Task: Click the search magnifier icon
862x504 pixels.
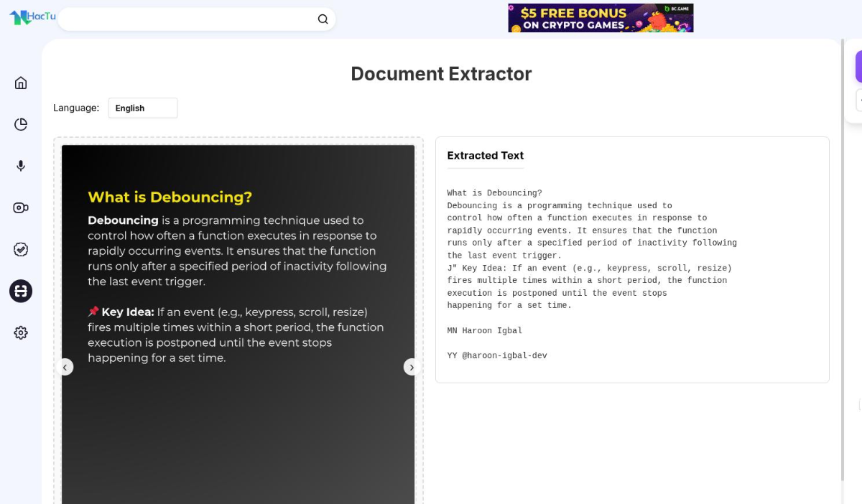Action: coord(323,19)
